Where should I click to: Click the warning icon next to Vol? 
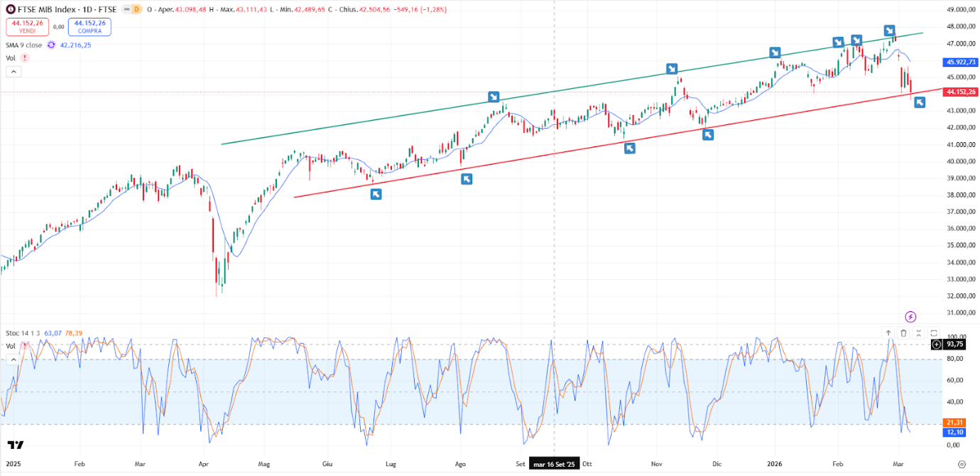point(24,58)
